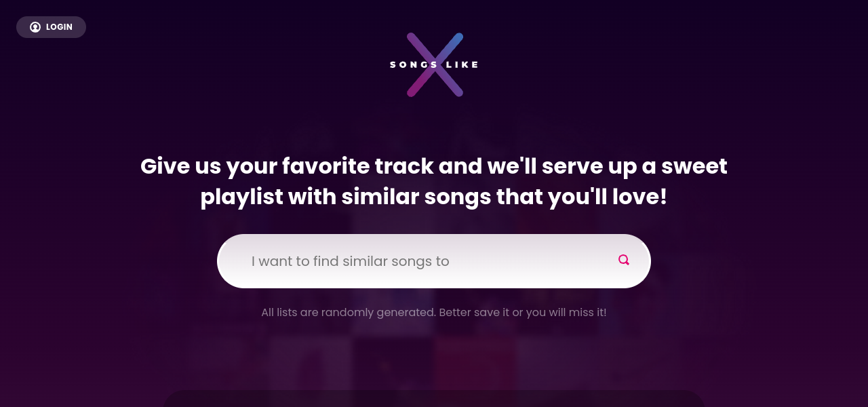Viewport: 868px width, 407px height.
Task: Click the headline line "Give us your favorite track"
Action: point(434,166)
